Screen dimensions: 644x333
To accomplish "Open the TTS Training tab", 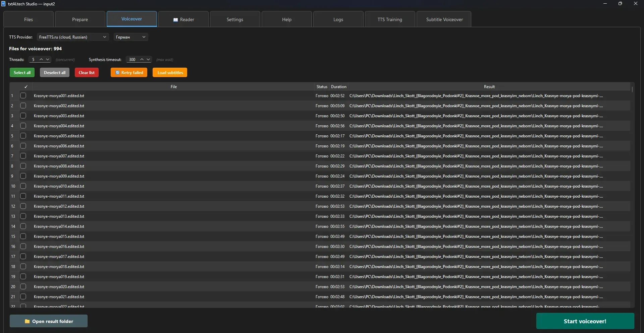I will [390, 19].
